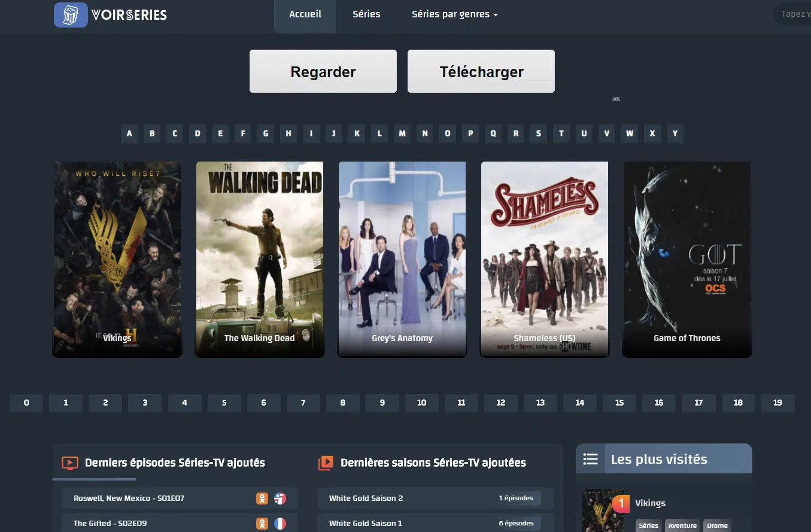Screen dimensions: 811x532
Task: Filter series by letter M
Action: [402, 133]
